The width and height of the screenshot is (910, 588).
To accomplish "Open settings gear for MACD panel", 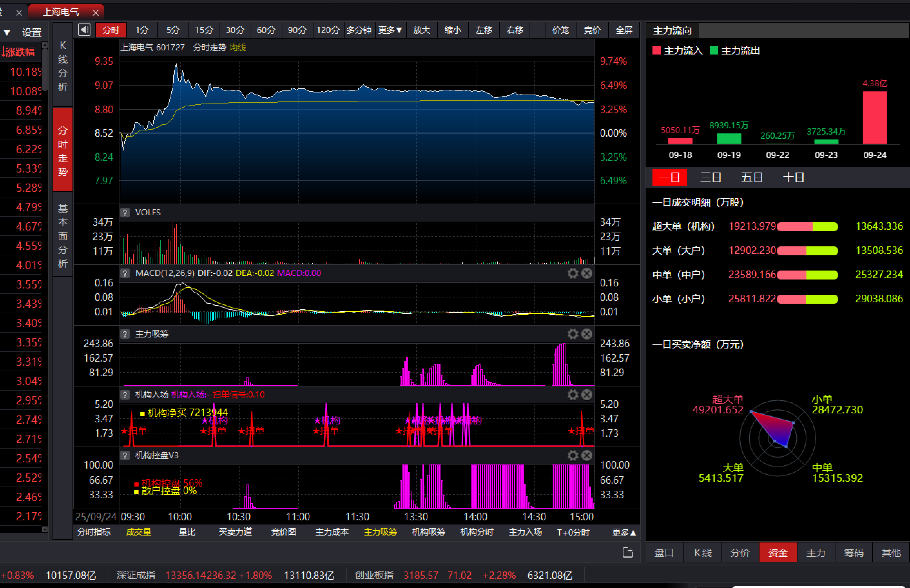I will pos(572,273).
